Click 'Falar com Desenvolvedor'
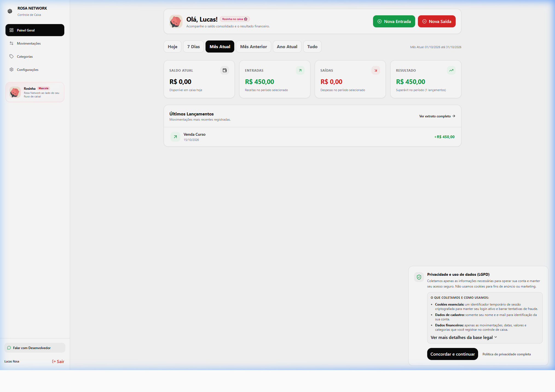The width and height of the screenshot is (555, 392). (x=35, y=348)
